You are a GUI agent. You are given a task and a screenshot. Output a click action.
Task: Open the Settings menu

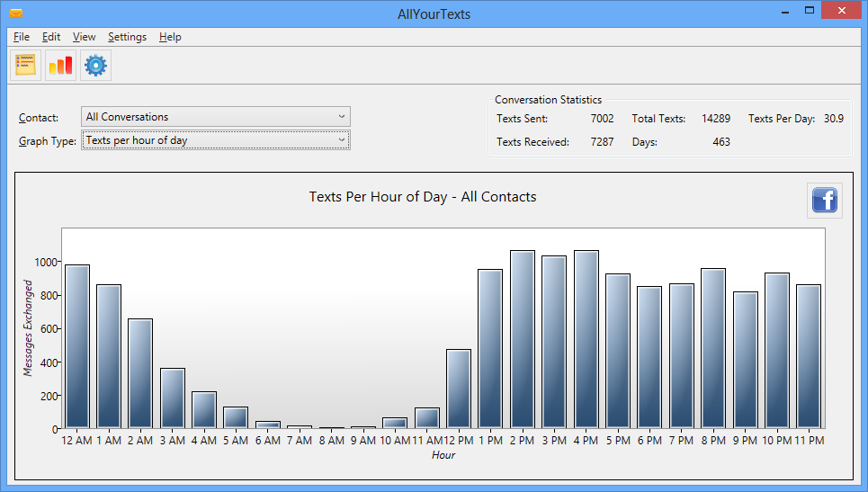pos(128,37)
